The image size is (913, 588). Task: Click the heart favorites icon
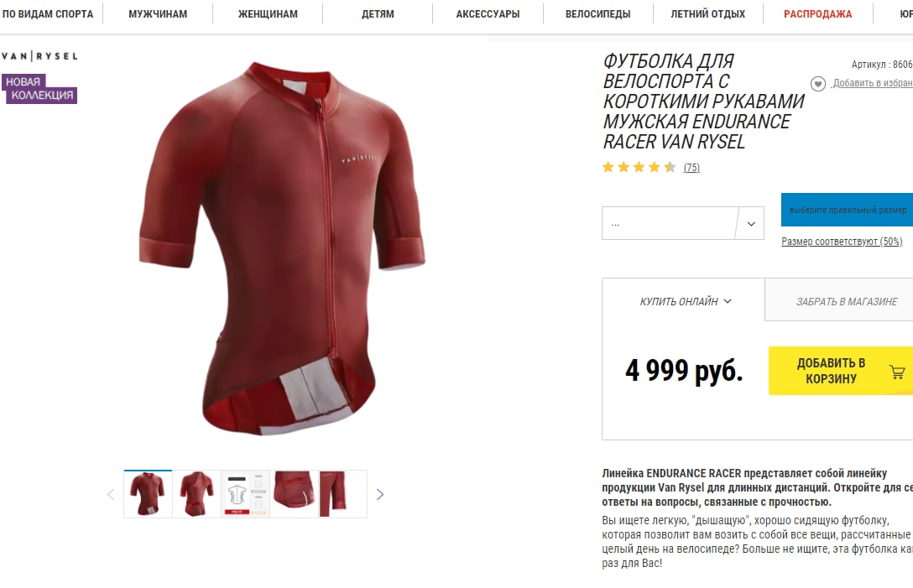[817, 84]
